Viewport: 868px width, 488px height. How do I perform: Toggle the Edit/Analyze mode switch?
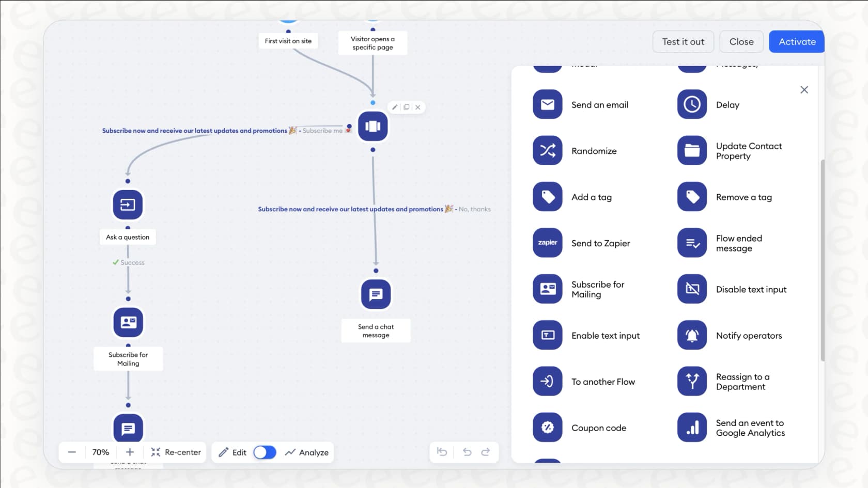[265, 452]
